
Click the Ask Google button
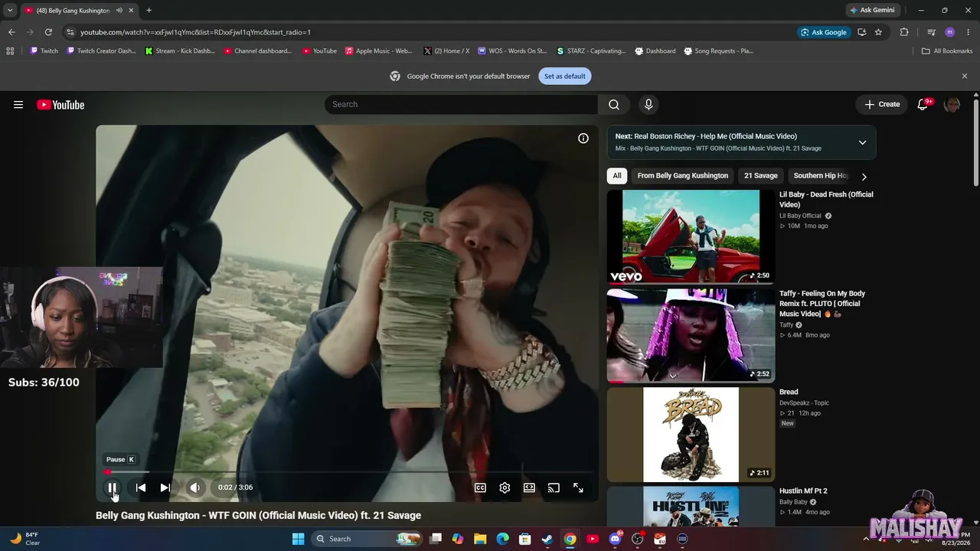pos(824,32)
